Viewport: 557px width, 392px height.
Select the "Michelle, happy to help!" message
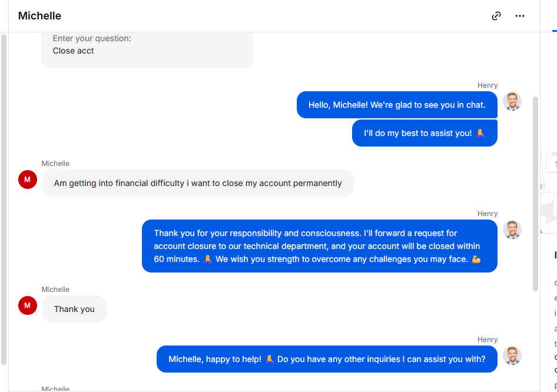point(327,359)
